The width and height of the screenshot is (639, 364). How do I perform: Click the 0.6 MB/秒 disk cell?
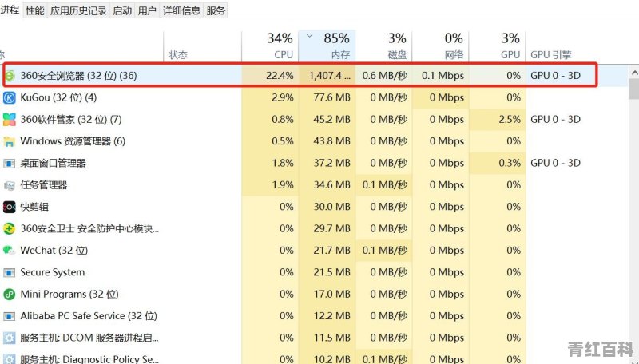coord(384,76)
